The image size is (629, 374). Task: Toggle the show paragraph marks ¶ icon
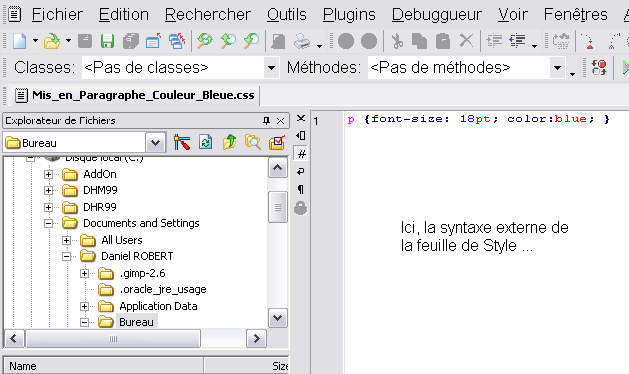pos(301,189)
